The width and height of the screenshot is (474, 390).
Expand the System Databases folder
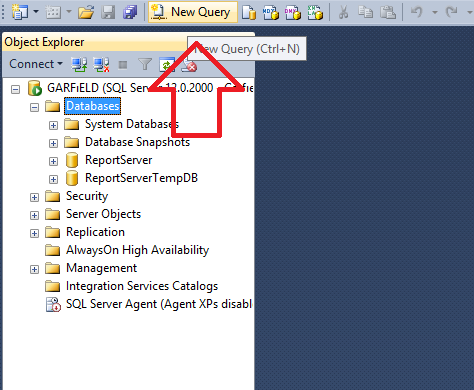pyautogui.click(x=53, y=125)
